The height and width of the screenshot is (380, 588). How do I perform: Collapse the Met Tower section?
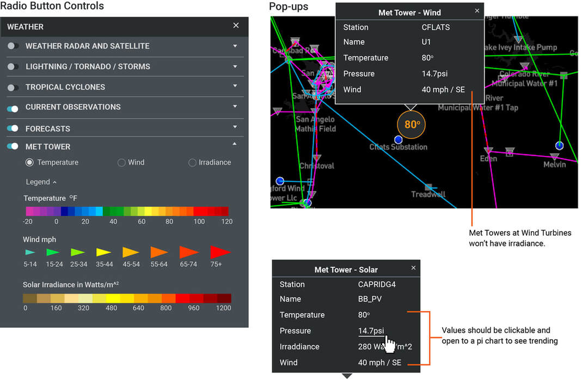pyautogui.click(x=235, y=144)
